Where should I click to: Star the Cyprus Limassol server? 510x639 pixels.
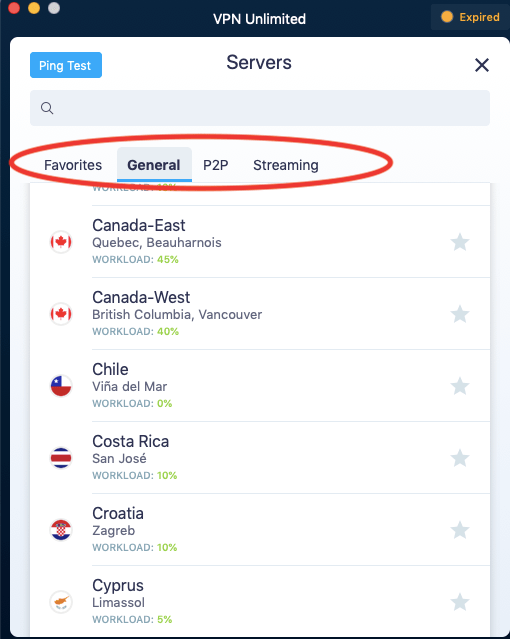(x=460, y=602)
